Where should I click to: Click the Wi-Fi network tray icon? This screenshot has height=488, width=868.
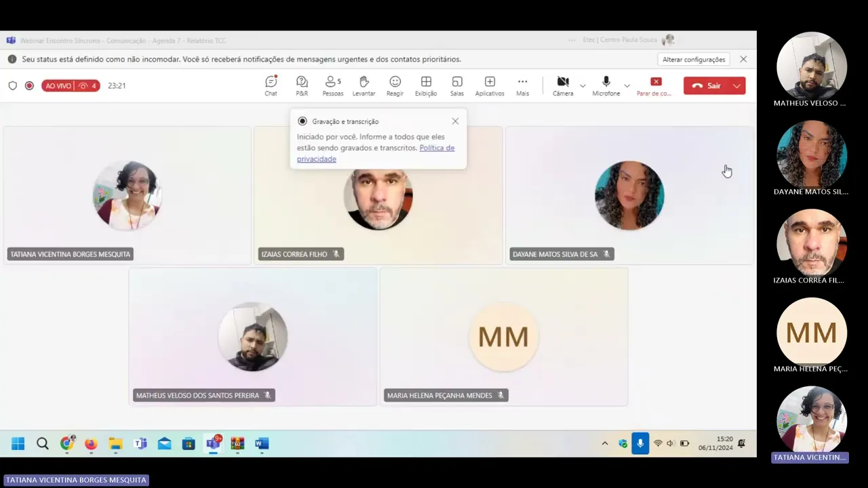(x=658, y=444)
